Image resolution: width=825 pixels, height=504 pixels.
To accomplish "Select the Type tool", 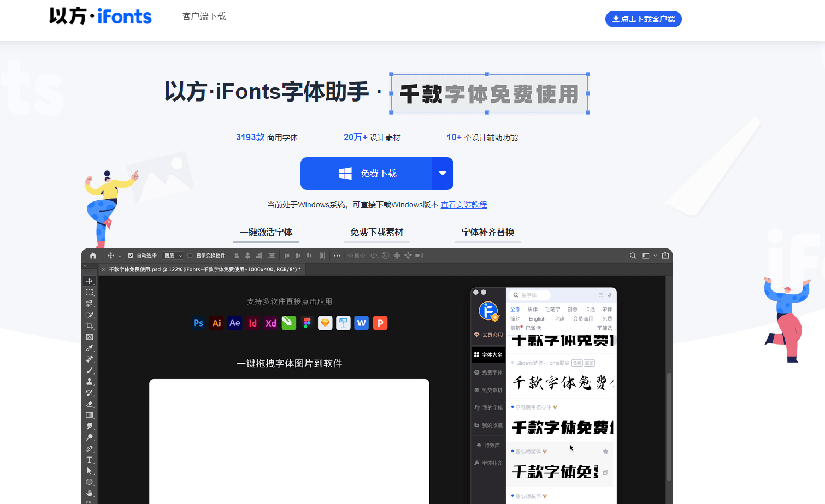I will (x=90, y=460).
